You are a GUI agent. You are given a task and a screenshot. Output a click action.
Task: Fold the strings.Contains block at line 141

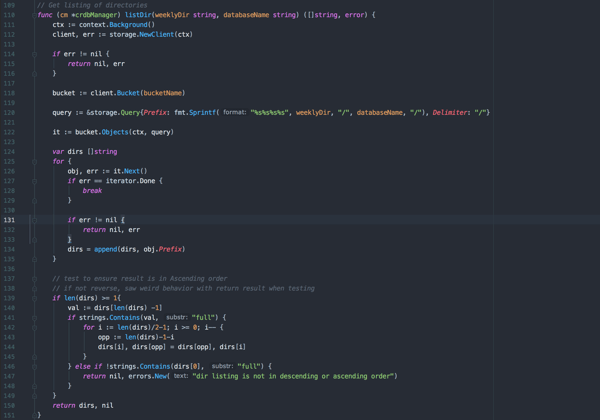[34, 318]
